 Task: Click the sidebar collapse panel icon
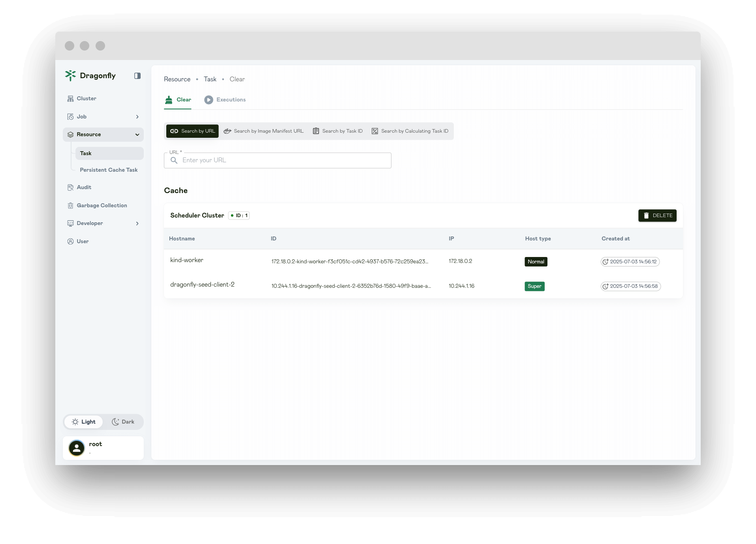(x=137, y=75)
